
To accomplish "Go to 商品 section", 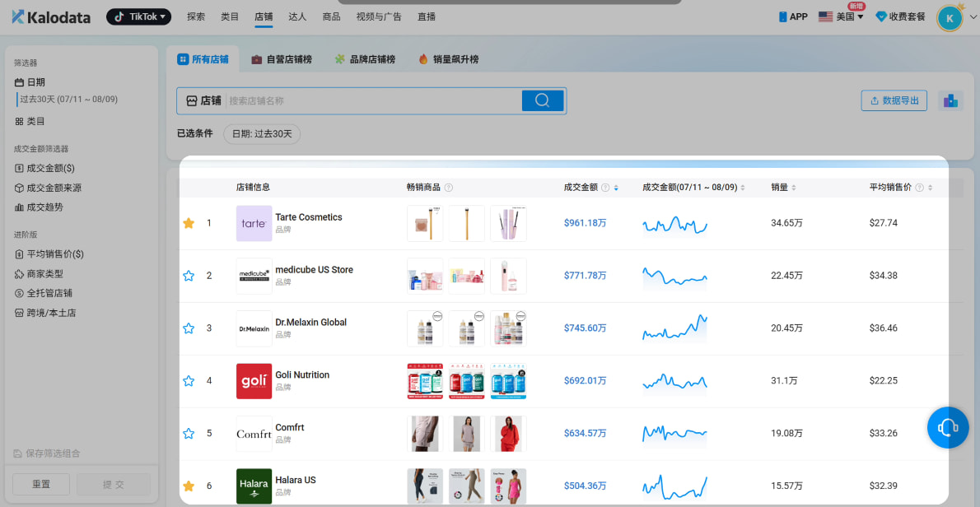I will click(x=331, y=16).
